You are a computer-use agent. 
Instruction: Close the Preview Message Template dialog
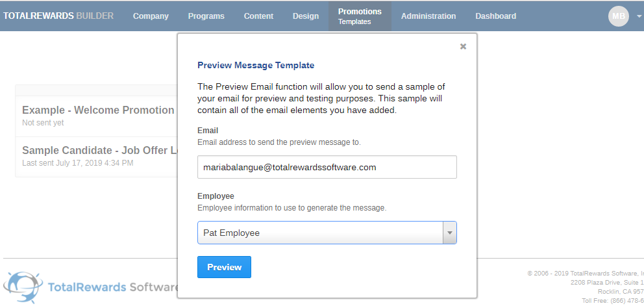463,46
